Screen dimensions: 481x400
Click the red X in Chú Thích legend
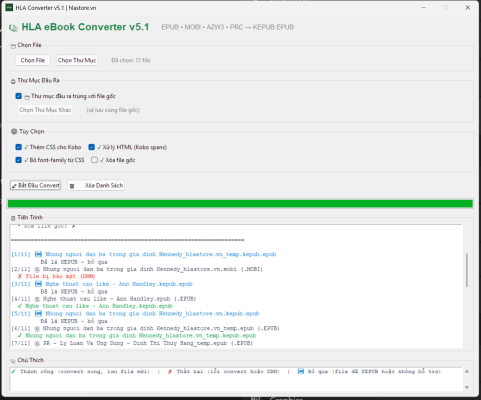170,371
